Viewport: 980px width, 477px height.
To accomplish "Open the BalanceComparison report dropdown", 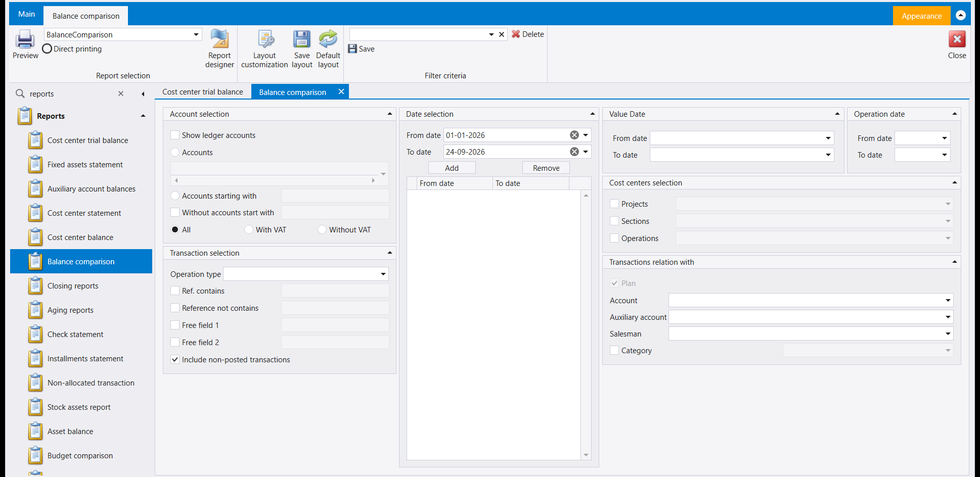I will point(196,34).
